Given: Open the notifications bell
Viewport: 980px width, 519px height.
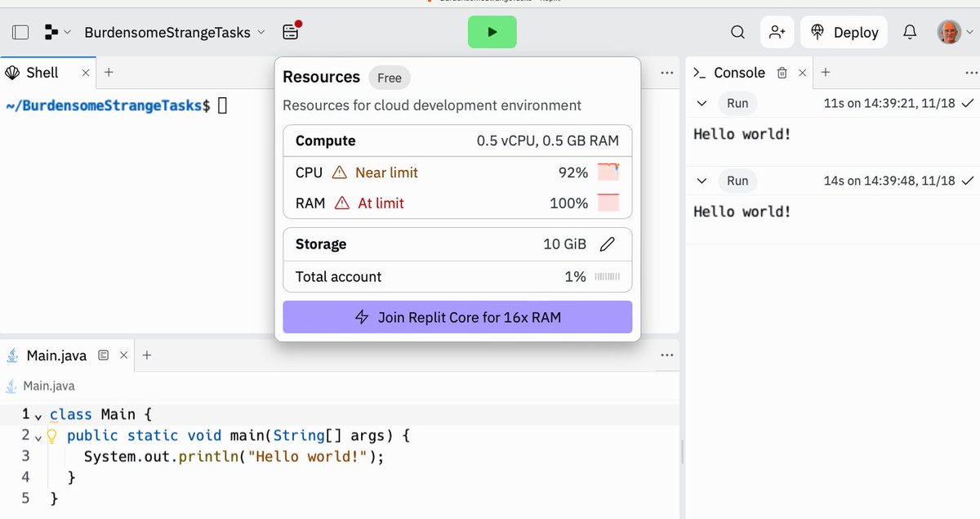Looking at the screenshot, I should (910, 32).
